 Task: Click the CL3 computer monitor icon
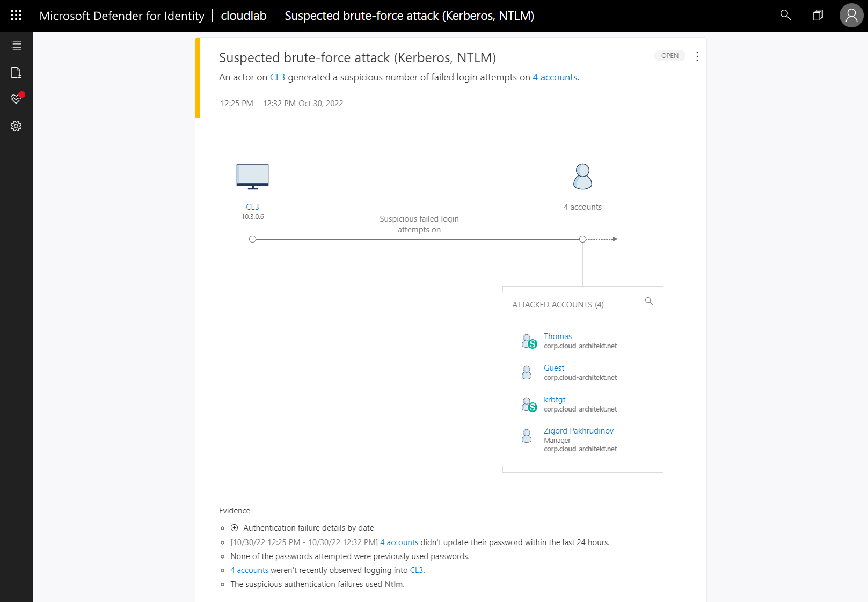pyautogui.click(x=252, y=177)
